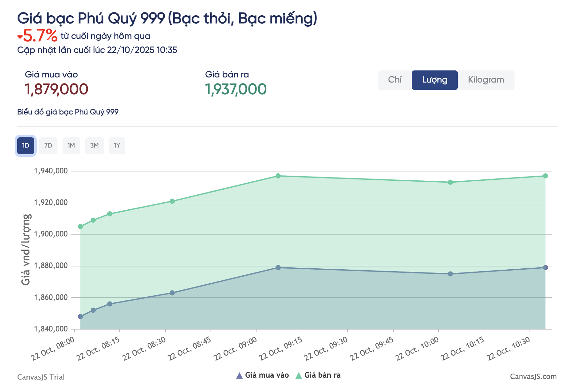571x392 pixels.
Task: Switch chart to 7D range
Action: 48,146
